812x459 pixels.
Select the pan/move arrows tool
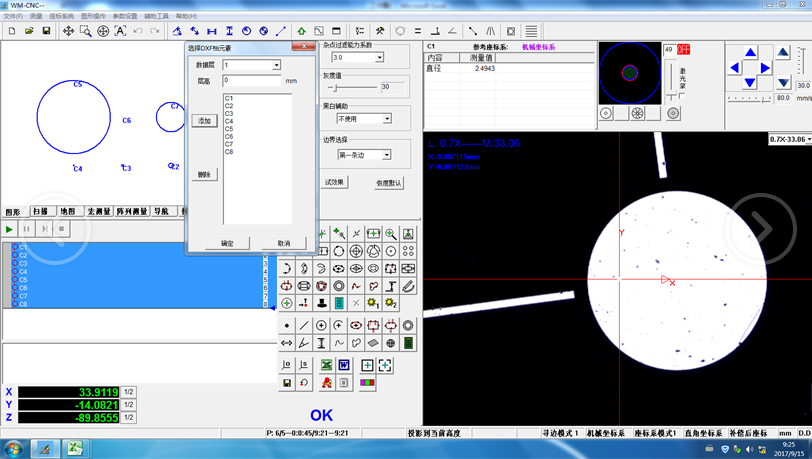pyautogui.click(x=68, y=31)
